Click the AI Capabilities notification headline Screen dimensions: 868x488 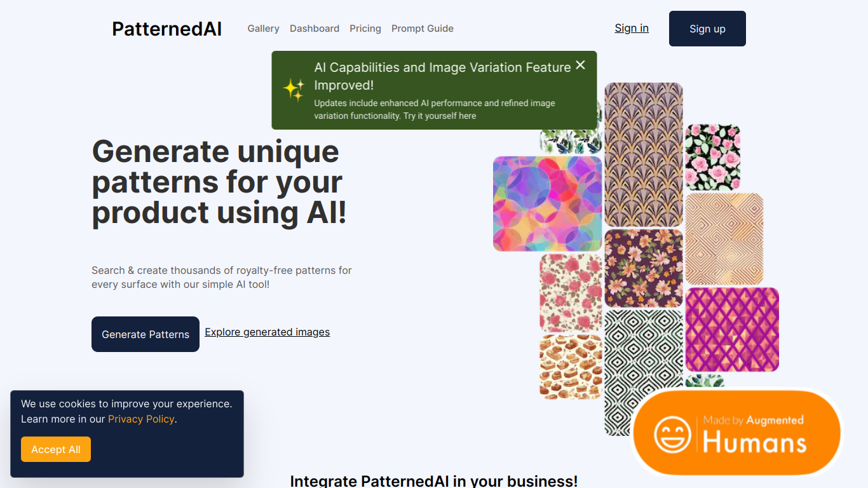[442, 76]
